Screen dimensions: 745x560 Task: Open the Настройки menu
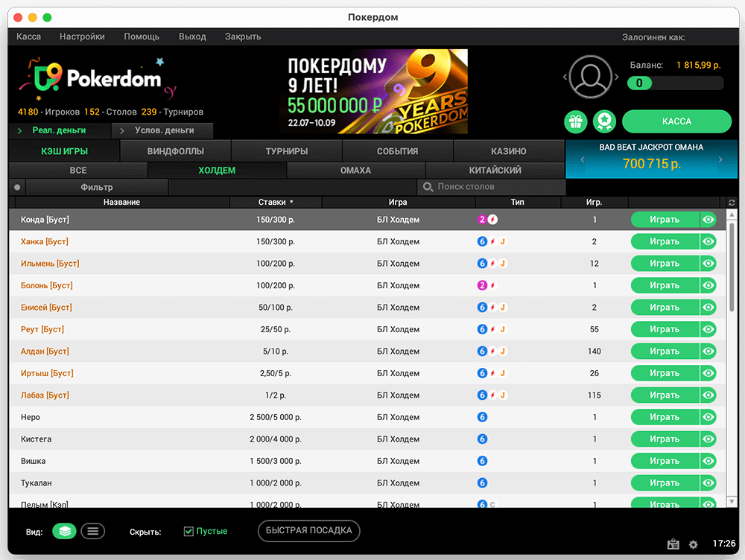point(82,36)
